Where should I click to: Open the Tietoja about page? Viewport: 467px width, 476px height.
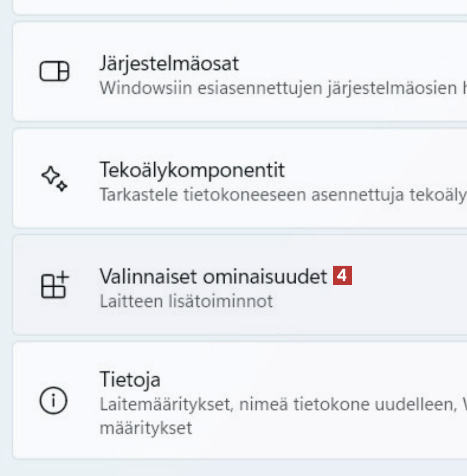tap(130, 380)
